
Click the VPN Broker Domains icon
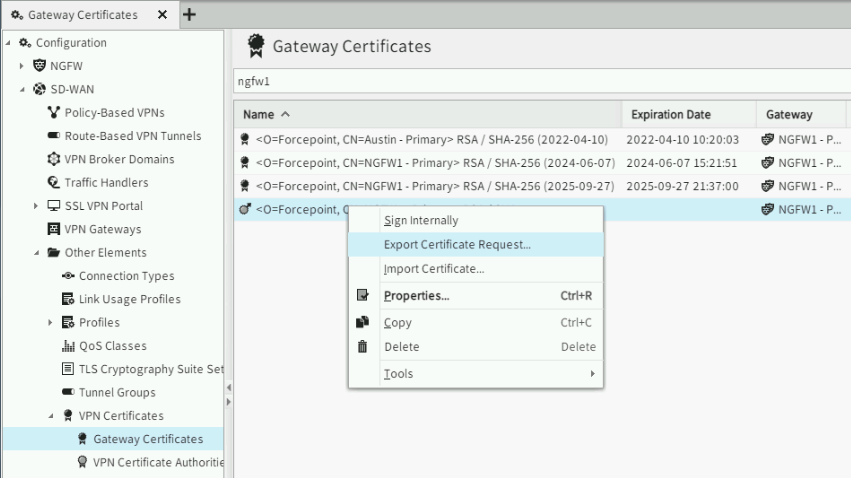[x=54, y=160]
